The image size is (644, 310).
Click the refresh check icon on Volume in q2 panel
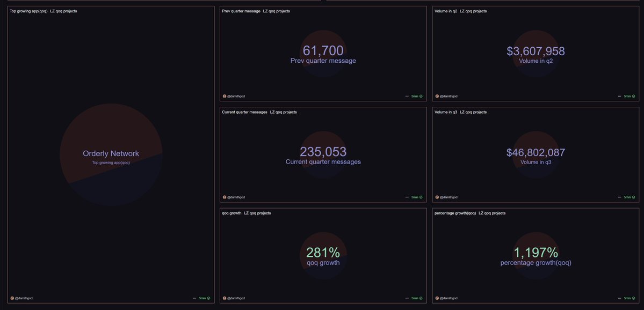pyautogui.click(x=633, y=97)
